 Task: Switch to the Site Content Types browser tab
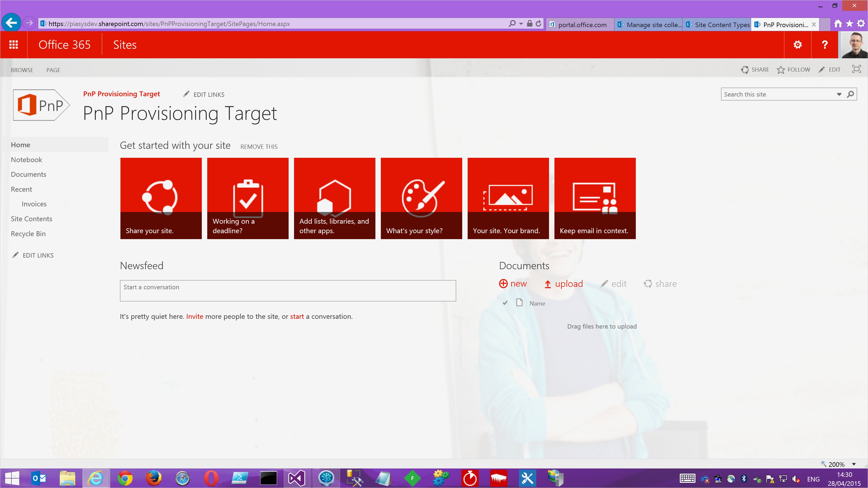pos(718,25)
